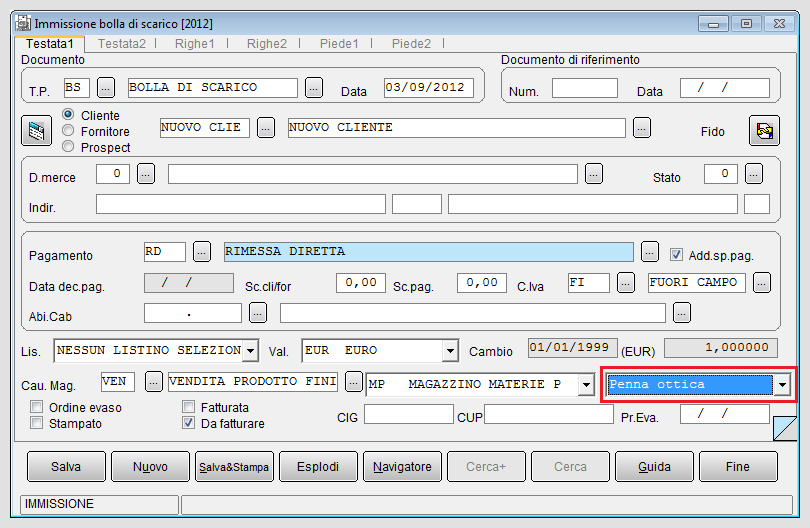Open the Righe2 tab
810x528 pixels.
pyautogui.click(x=267, y=44)
